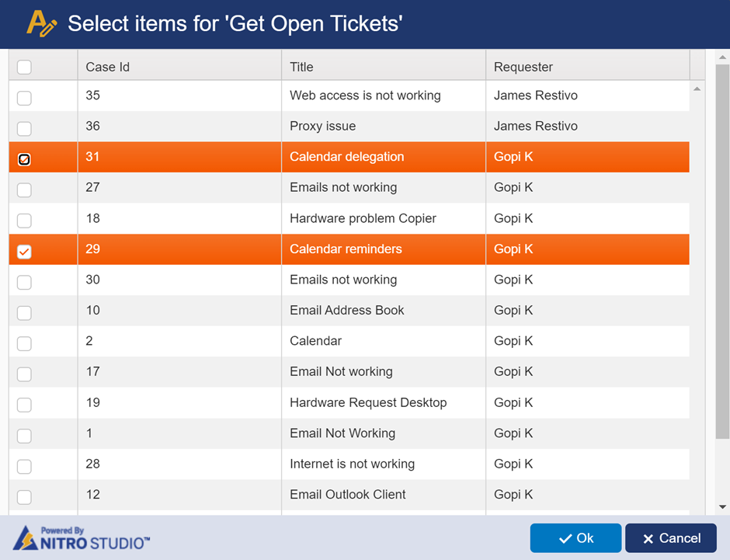Screen dimensions: 730x560
Task: Check the checkbox for Email Outlook Client
Action: click(23, 495)
